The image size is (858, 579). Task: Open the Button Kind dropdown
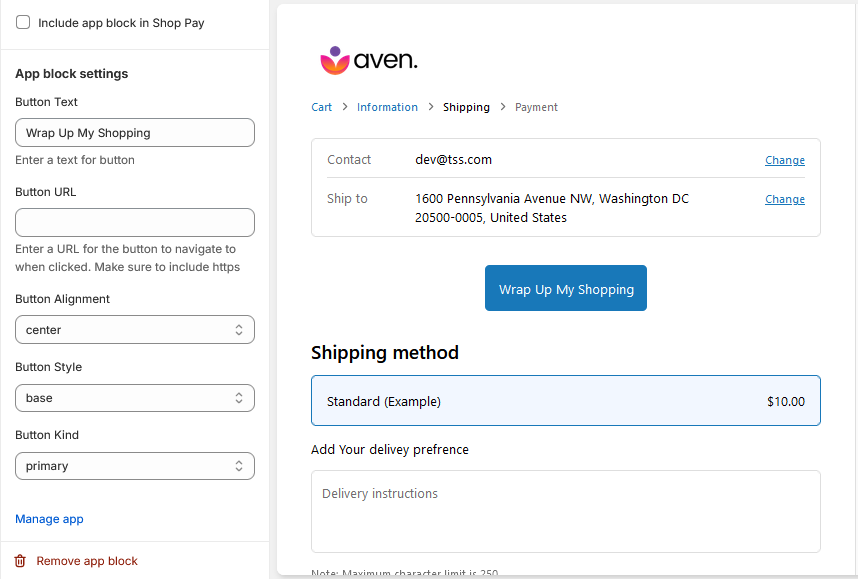(135, 466)
